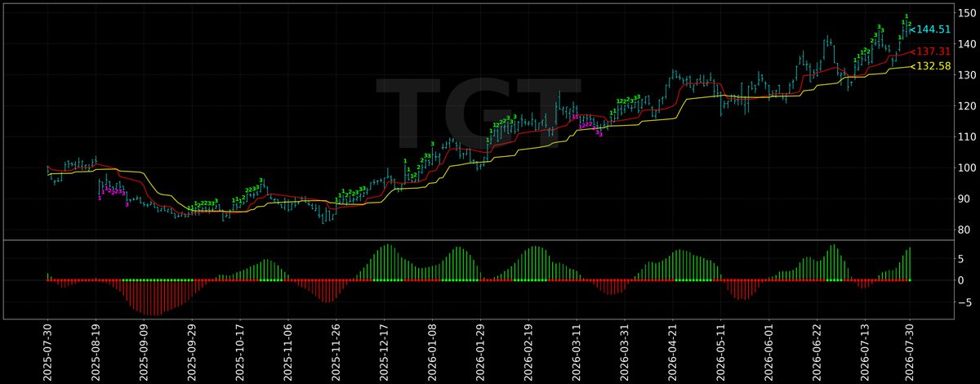Image resolution: width=980 pixels, height=384 pixels.
Task: Click the 2026-05-11 date label
Action: pos(720,351)
